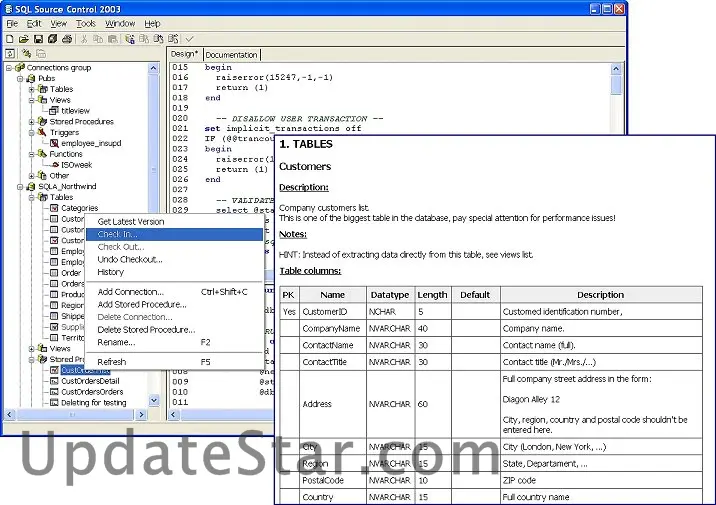Expand the Views folder under SQLA_Northwind
The image size is (716, 505).
32,349
